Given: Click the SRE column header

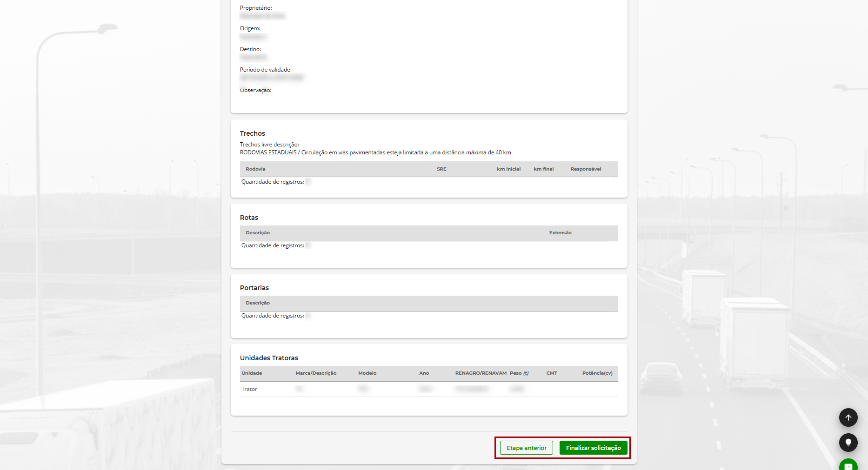Looking at the screenshot, I should pos(441,169).
